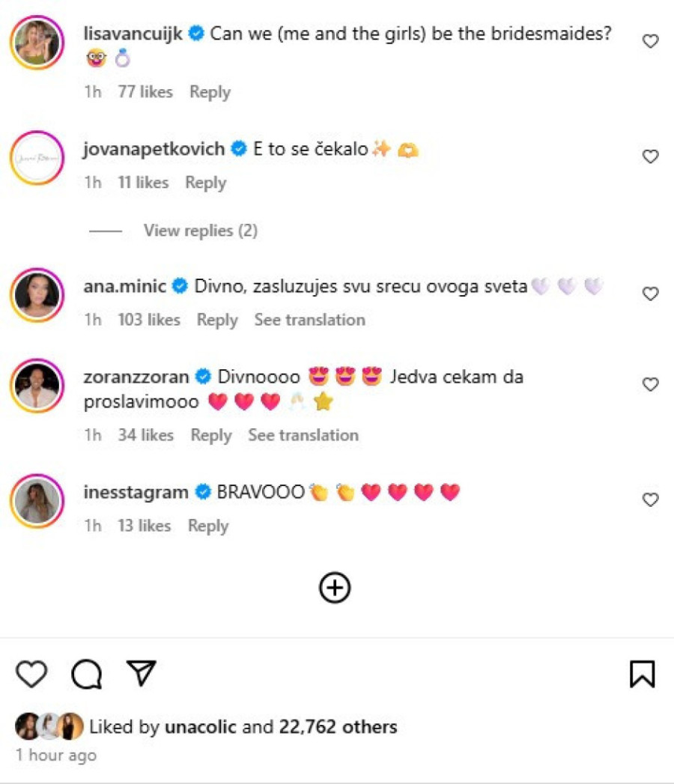Like lisavancuijk's bridesmaides comment
This screenshot has height=784, width=674.
(650, 41)
